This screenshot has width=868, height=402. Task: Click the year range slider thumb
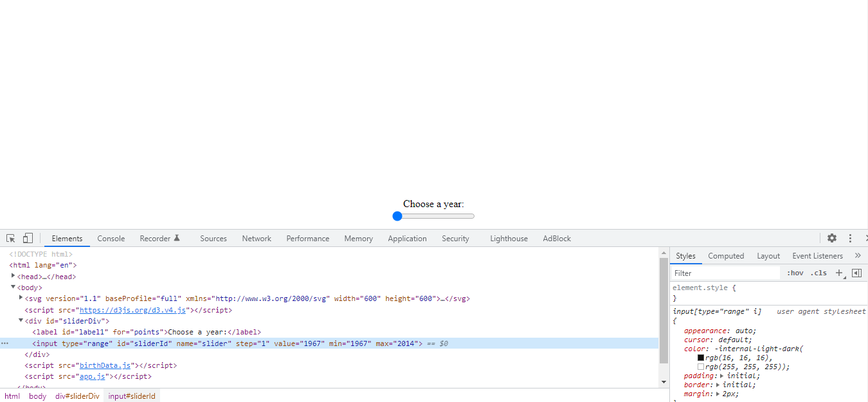click(x=397, y=216)
